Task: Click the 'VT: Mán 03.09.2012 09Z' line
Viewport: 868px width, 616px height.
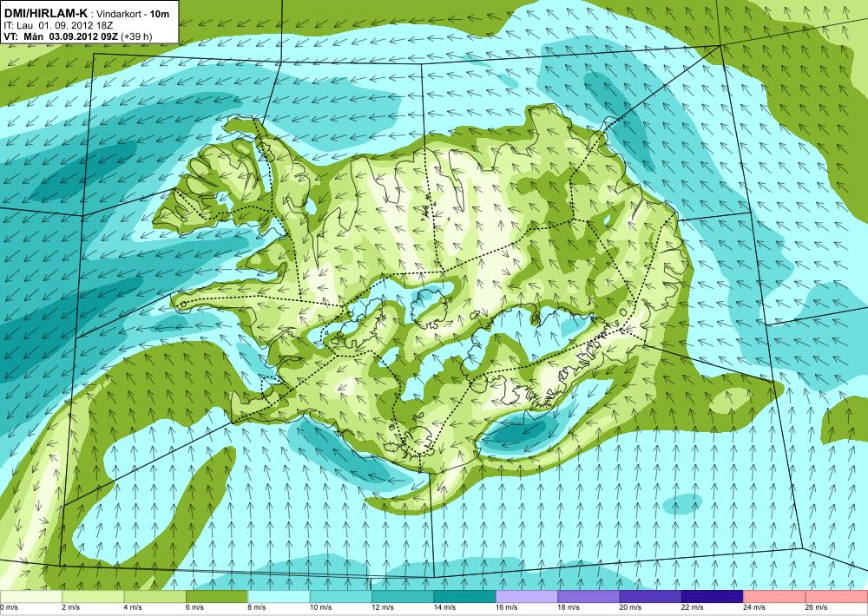Action: [62, 36]
